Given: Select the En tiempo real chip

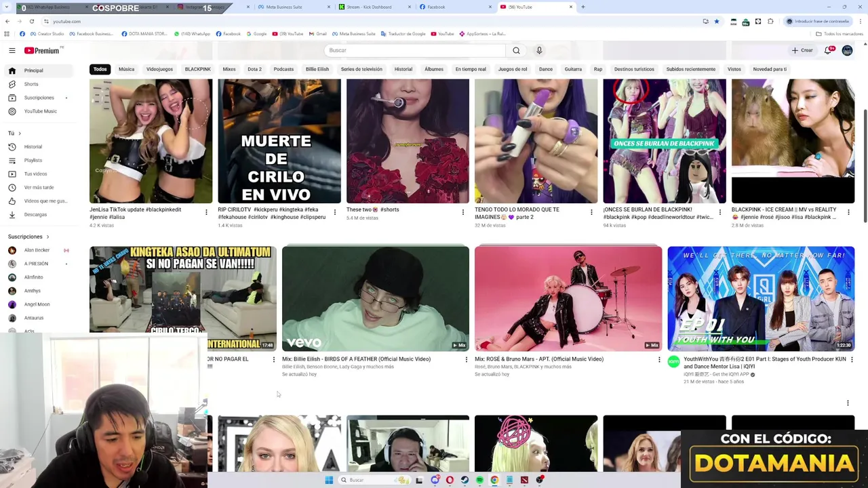Looking at the screenshot, I should pyautogui.click(x=471, y=69).
